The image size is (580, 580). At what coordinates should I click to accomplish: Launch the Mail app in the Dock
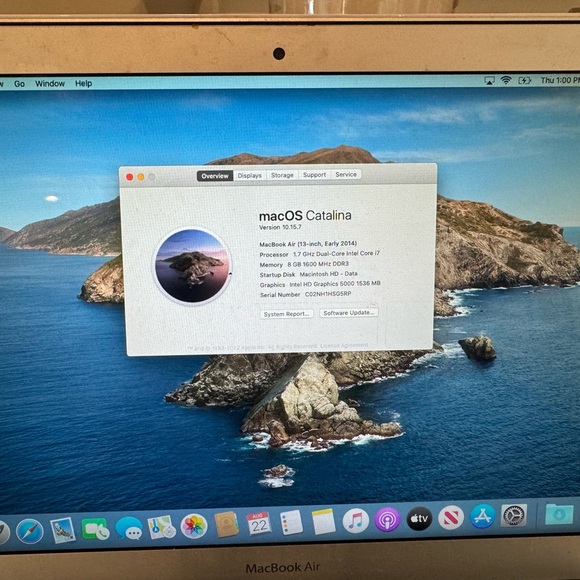pyautogui.click(x=63, y=530)
